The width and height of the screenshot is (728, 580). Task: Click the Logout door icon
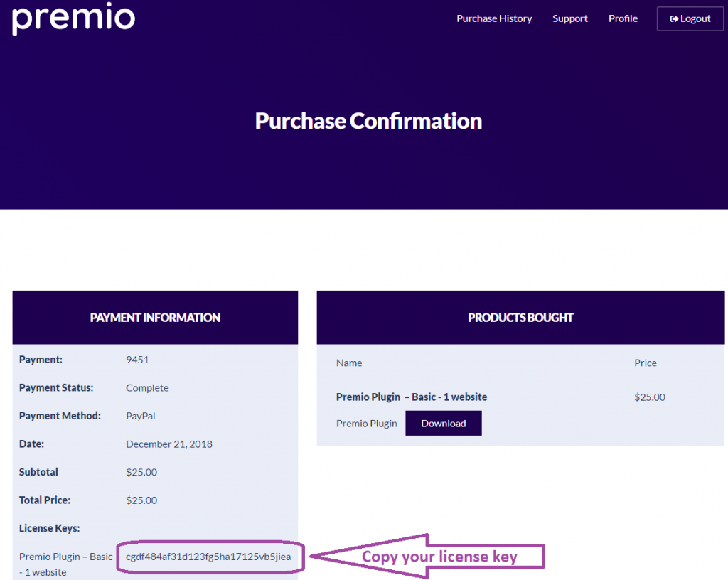pyautogui.click(x=673, y=18)
